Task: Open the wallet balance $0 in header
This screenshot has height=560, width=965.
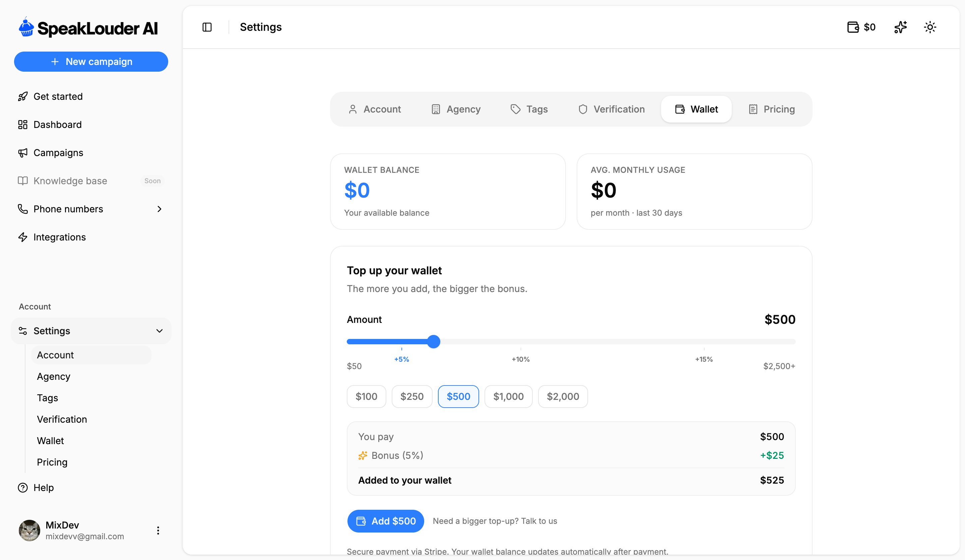Action: (861, 27)
